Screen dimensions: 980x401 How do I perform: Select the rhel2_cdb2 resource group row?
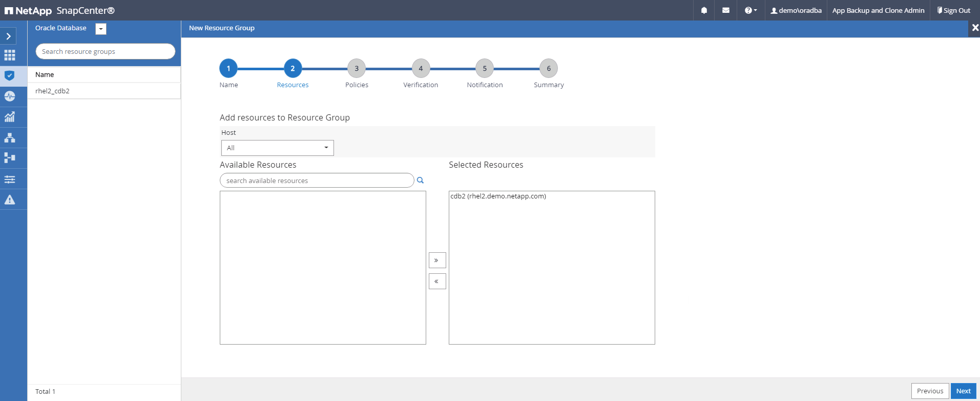[104, 91]
